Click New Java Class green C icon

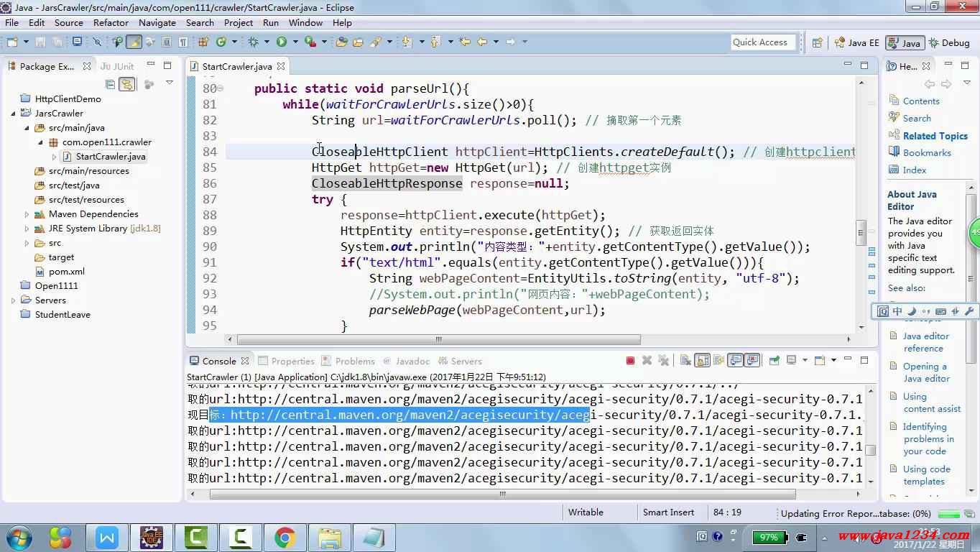click(221, 42)
